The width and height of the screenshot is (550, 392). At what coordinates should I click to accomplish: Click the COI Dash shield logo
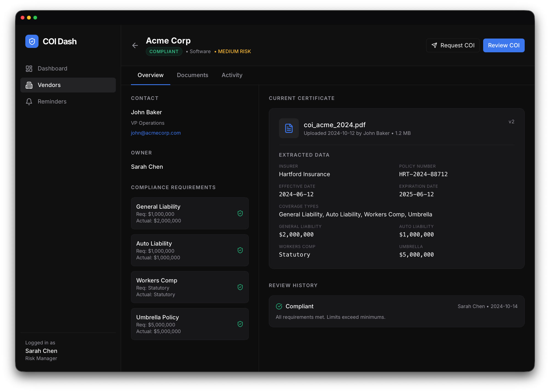coord(32,41)
